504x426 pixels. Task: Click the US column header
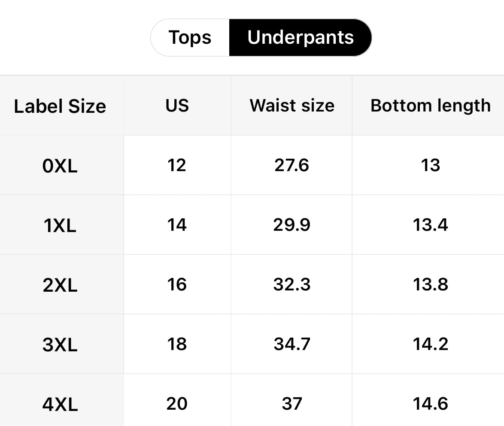pos(177,106)
